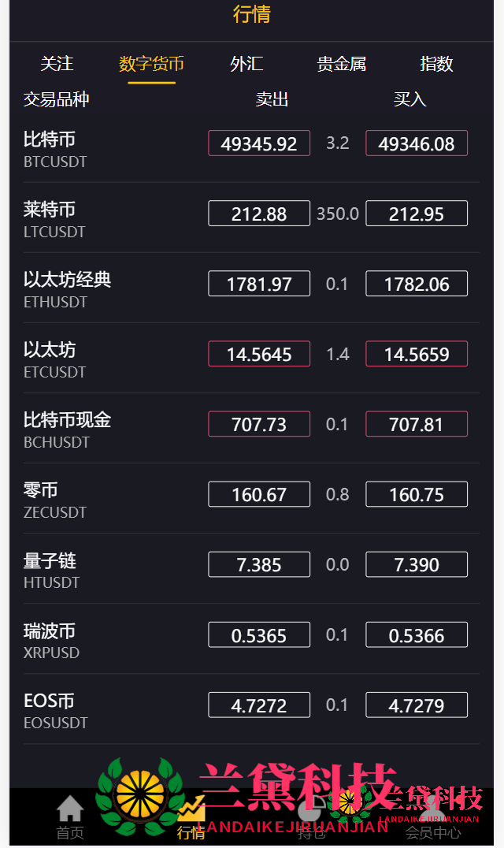The width and height of the screenshot is (504, 848).
Task: Go to the 指数 index tab
Action: 436,64
